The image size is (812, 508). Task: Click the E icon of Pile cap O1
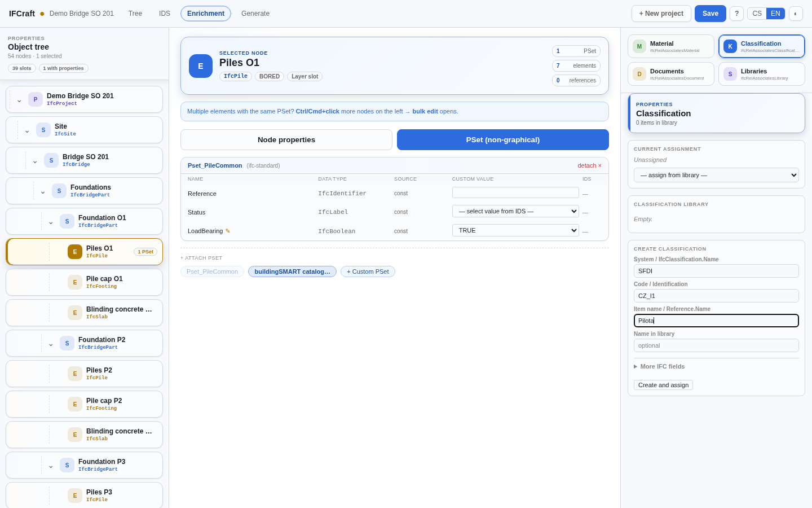[x=75, y=282]
